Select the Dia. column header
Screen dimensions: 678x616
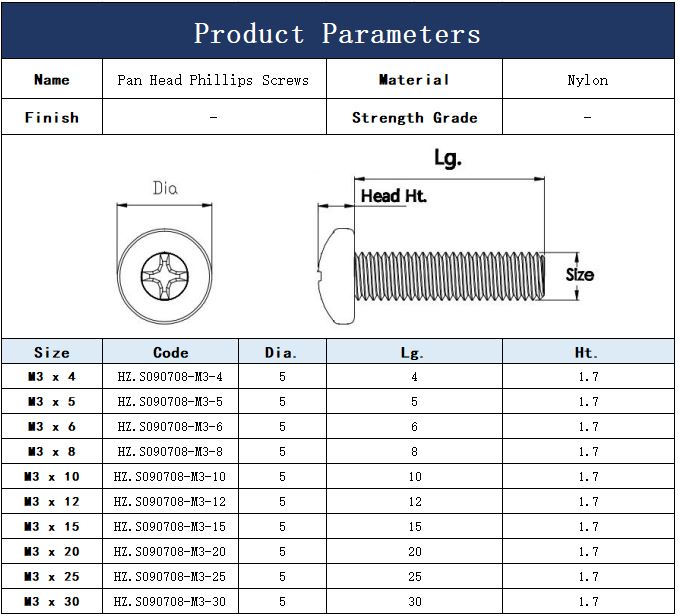point(282,352)
